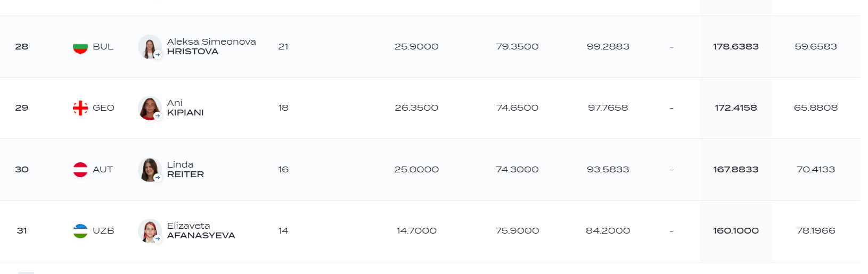The width and height of the screenshot is (868, 274).
Task: Click the Austria flag icon
Action: [80, 170]
